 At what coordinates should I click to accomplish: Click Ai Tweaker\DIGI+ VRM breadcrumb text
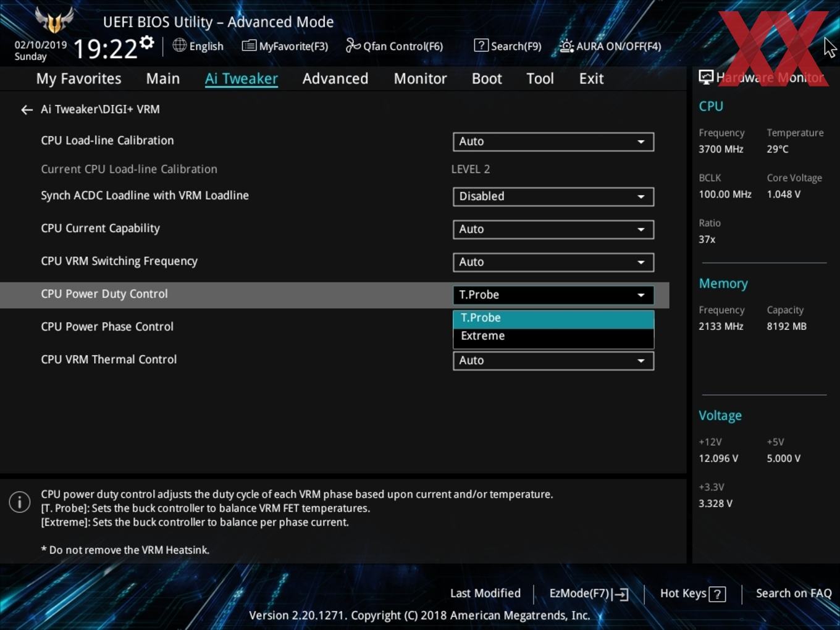pos(100,109)
